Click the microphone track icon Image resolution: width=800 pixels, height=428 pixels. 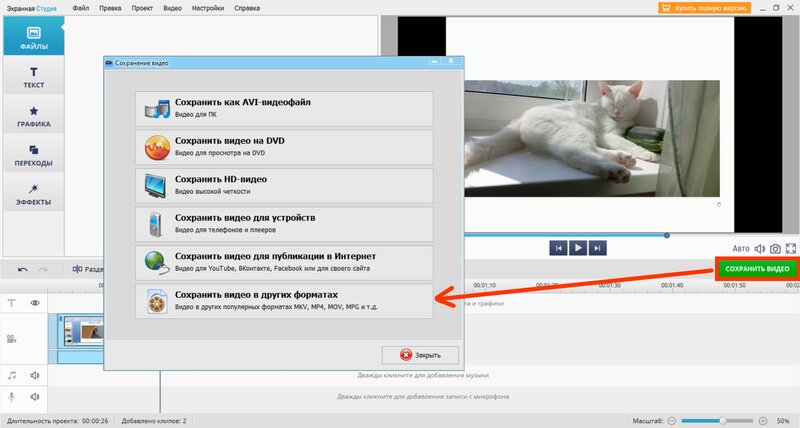(x=11, y=397)
